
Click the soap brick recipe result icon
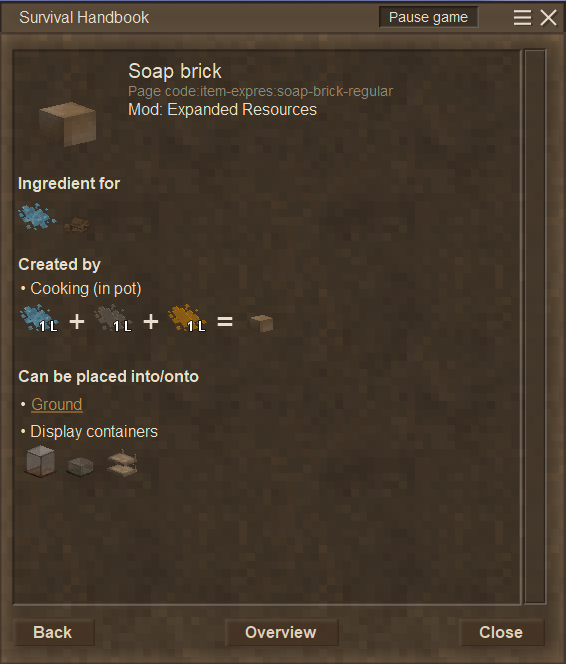[x=262, y=323]
